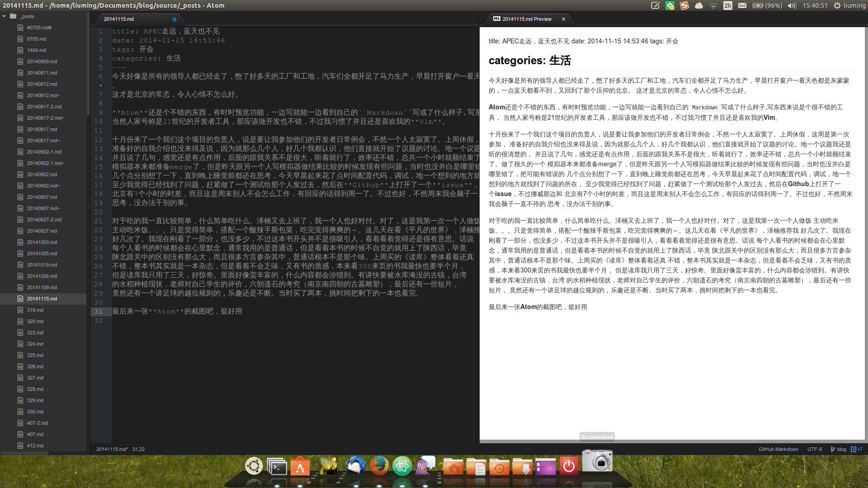Viewport: 868px width, 488px height.
Task: Open the Zh input language indicator
Action: click(728, 5)
